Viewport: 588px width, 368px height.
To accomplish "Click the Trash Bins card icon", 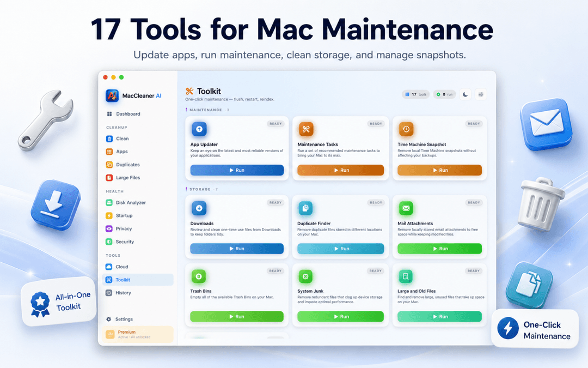I will (199, 276).
